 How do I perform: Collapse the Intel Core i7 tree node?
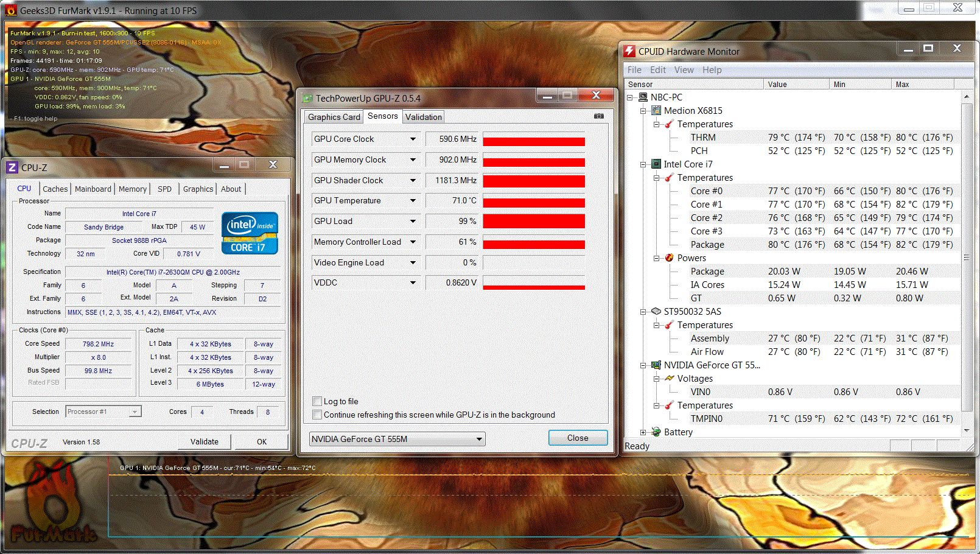tap(643, 164)
